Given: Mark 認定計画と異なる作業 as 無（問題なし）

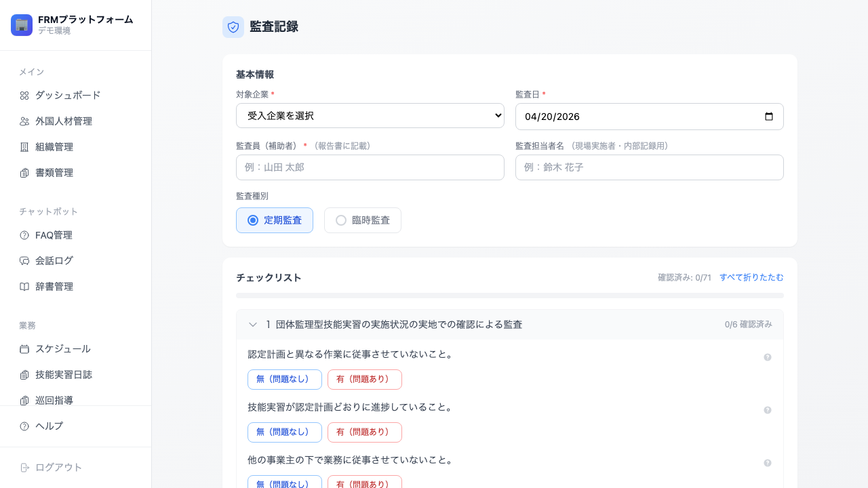Looking at the screenshot, I should [x=285, y=380].
